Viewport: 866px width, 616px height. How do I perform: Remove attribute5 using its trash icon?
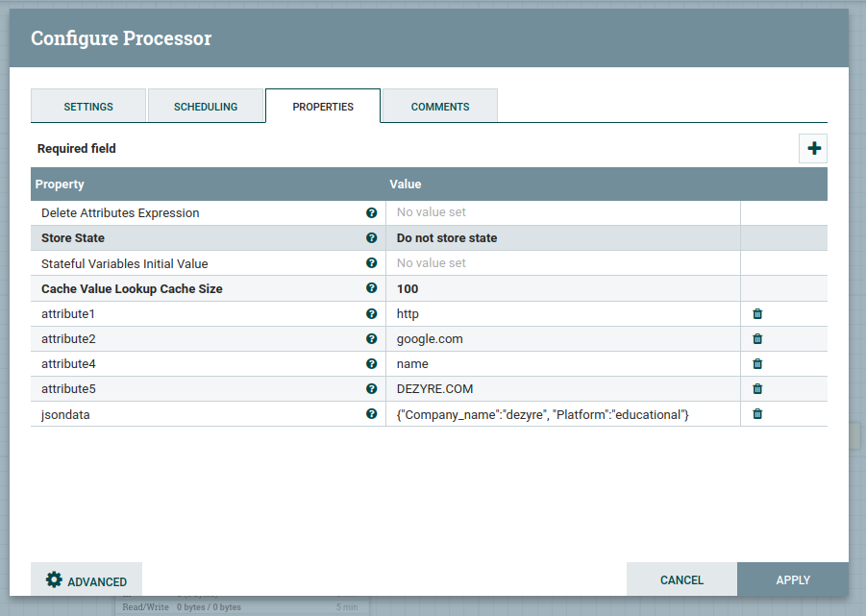tap(757, 388)
